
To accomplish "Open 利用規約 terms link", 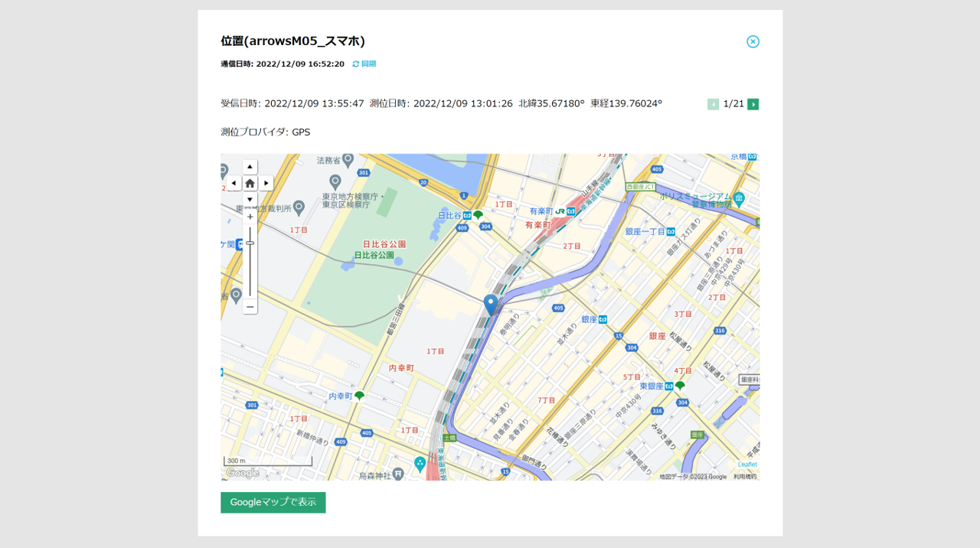I will 745,477.
